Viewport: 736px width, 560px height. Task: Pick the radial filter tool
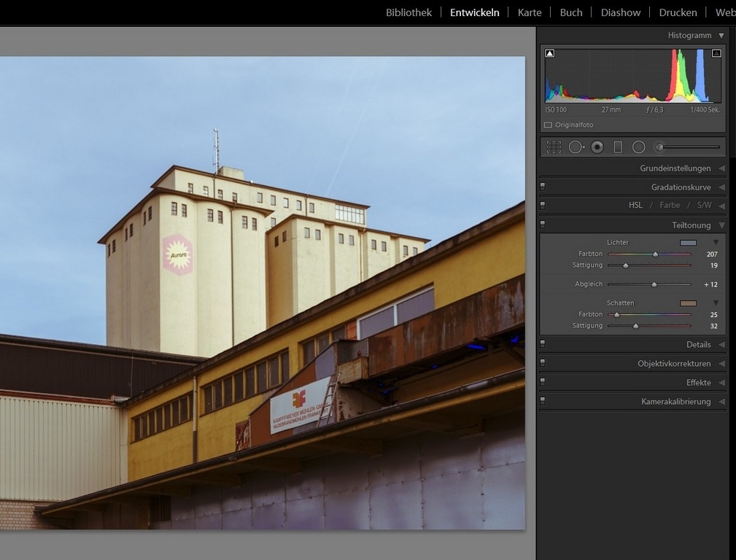[x=639, y=147]
